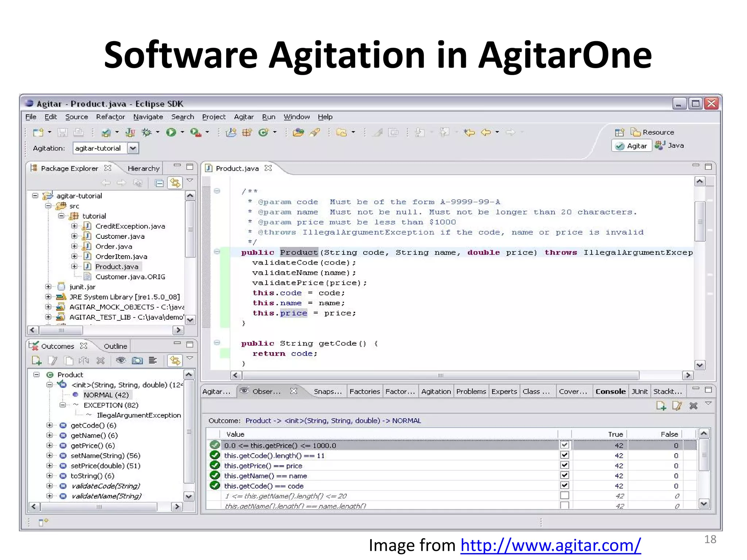The image size is (747, 560).
Task: Collapse the Product constructor code fold marker
Action: coord(217,252)
